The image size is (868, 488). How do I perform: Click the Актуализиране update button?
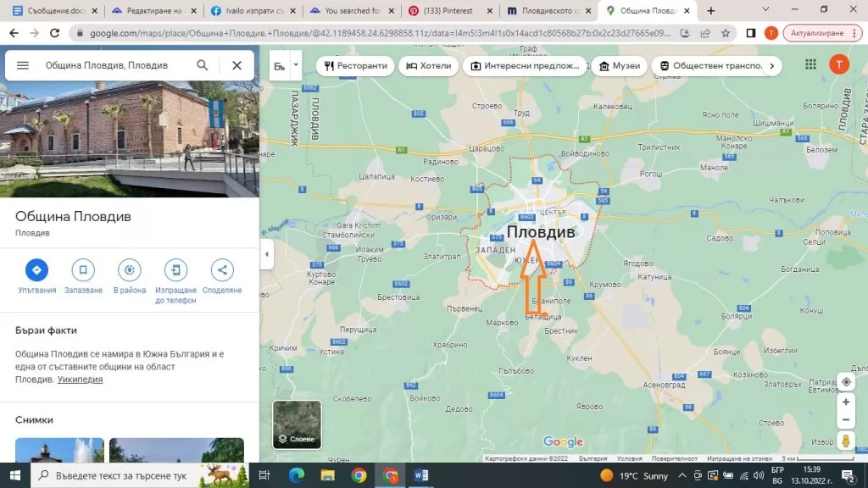click(821, 33)
